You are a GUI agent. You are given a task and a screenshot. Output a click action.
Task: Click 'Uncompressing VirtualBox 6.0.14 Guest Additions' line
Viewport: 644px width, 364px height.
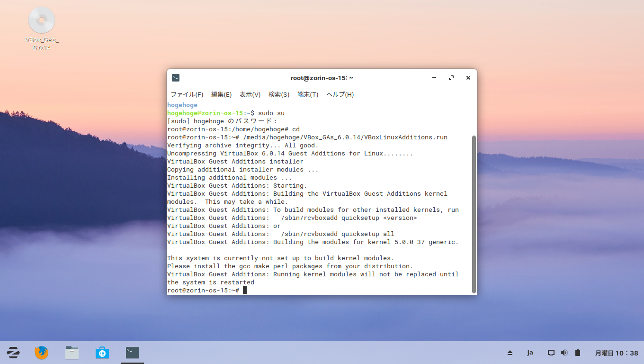pos(290,153)
